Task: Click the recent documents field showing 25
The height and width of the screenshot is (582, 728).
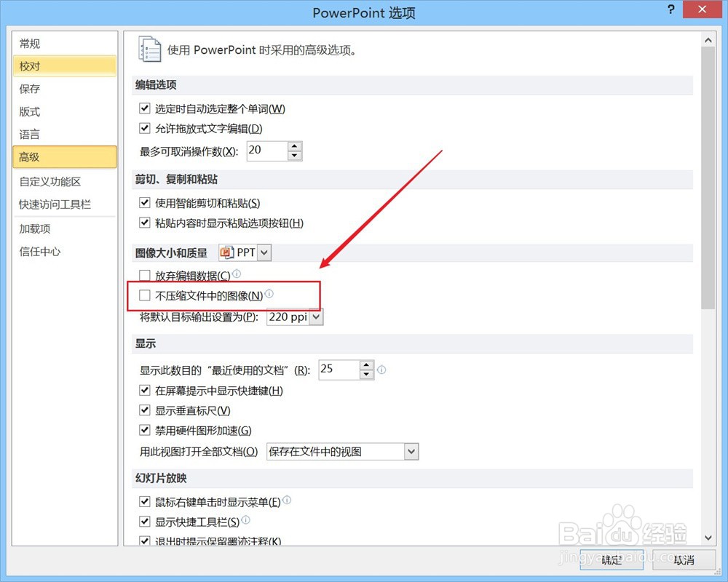Action: tap(339, 370)
